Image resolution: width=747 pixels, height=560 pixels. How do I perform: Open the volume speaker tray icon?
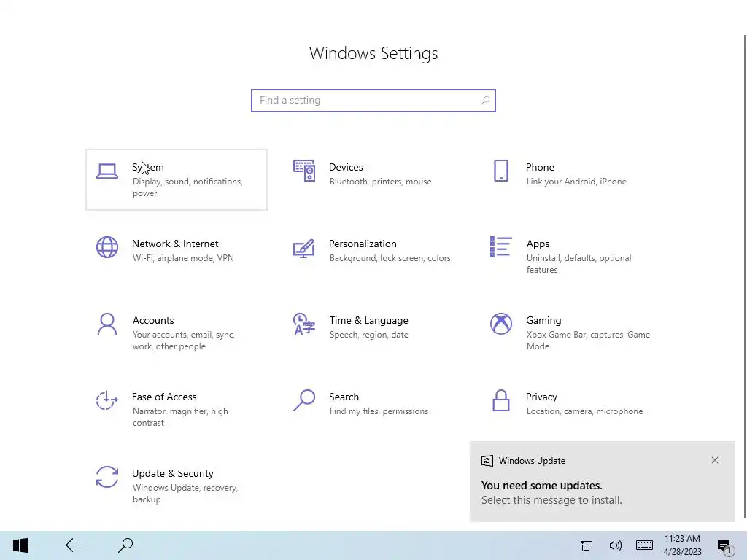pyautogui.click(x=616, y=545)
